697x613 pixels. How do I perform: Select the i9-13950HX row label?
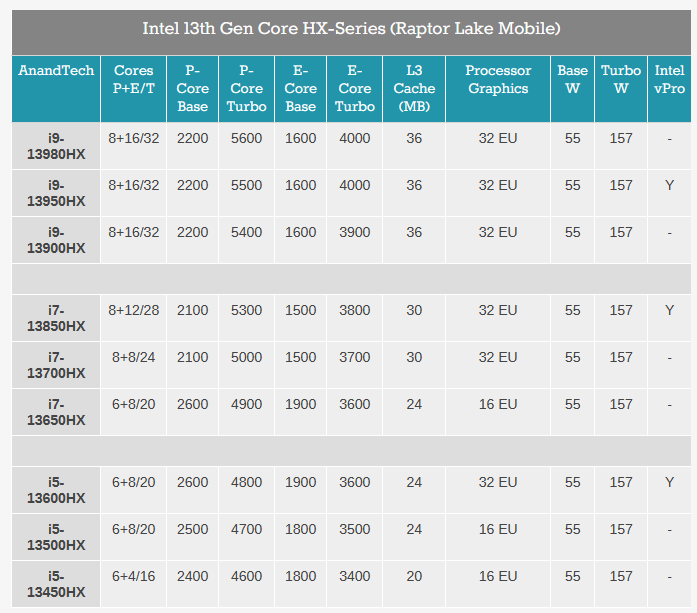pyautogui.click(x=56, y=193)
